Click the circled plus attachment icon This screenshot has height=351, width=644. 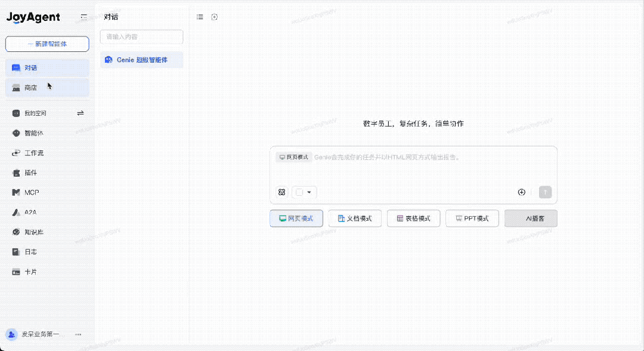(522, 192)
